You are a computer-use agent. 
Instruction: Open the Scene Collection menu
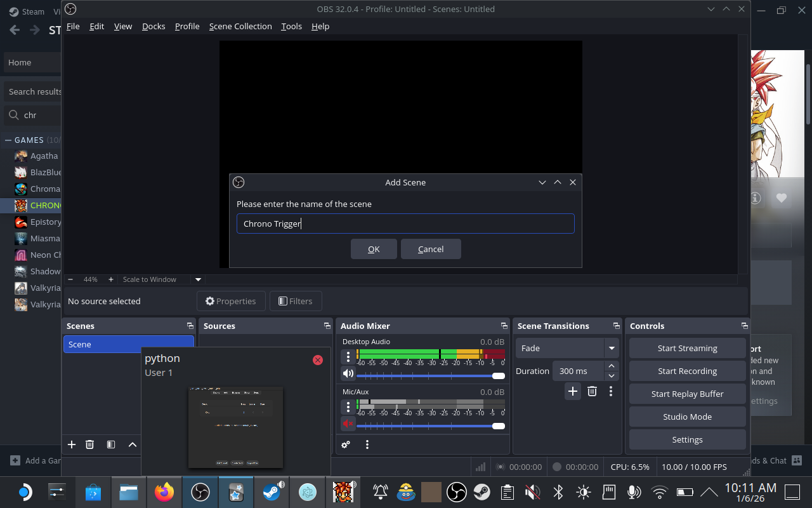tap(240, 26)
